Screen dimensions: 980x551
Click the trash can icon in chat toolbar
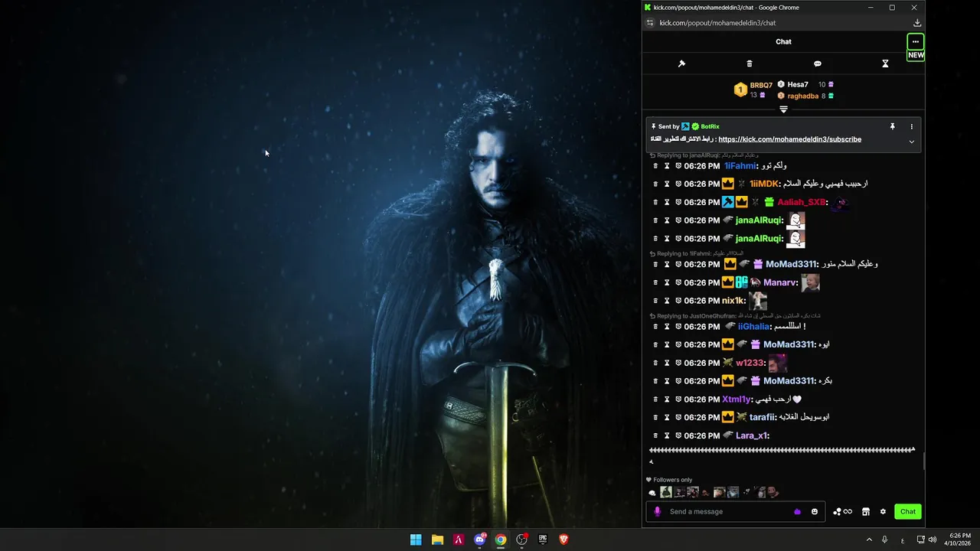(x=750, y=64)
